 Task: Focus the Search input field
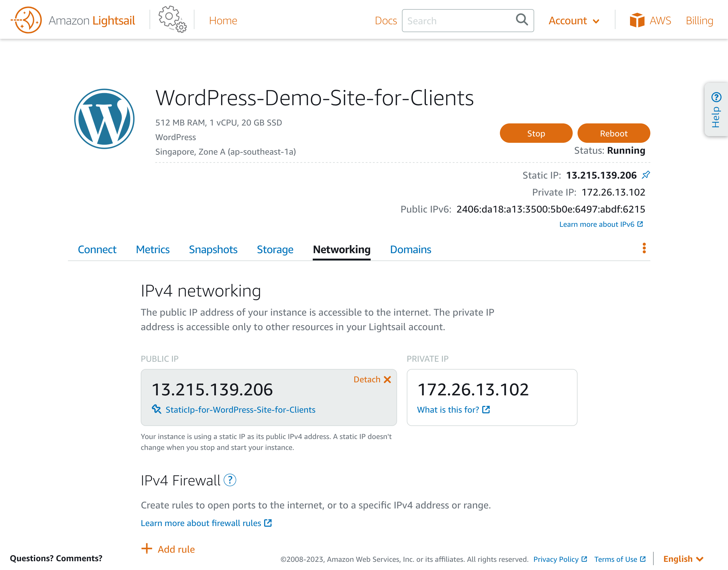pyautogui.click(x=457, y=21)
